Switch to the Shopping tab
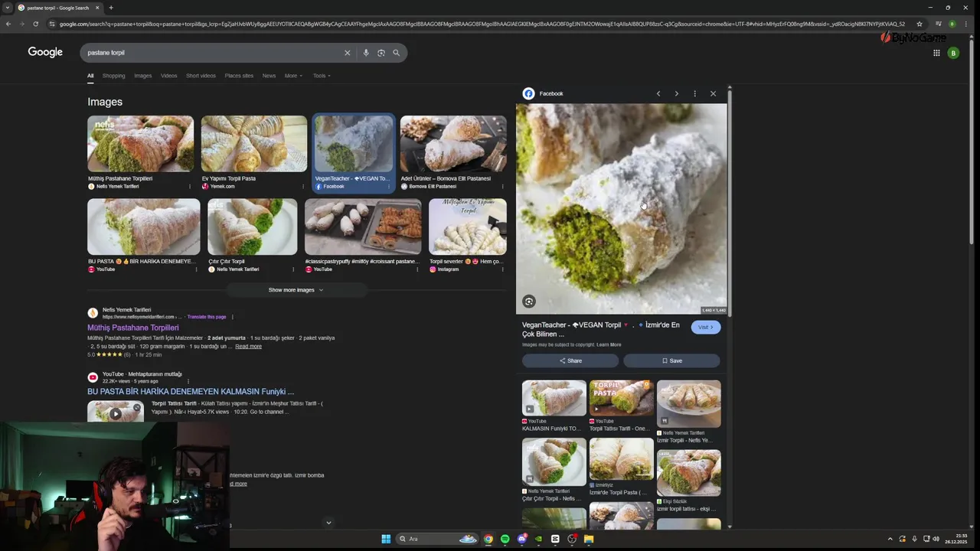Viewport: 980px width, 551px height. point(113,76)
